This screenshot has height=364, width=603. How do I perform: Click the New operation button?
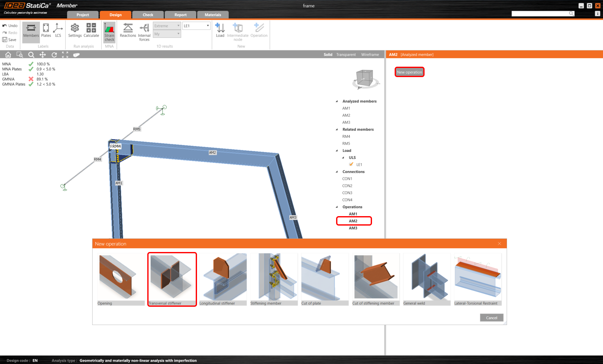tap(409, 72)
